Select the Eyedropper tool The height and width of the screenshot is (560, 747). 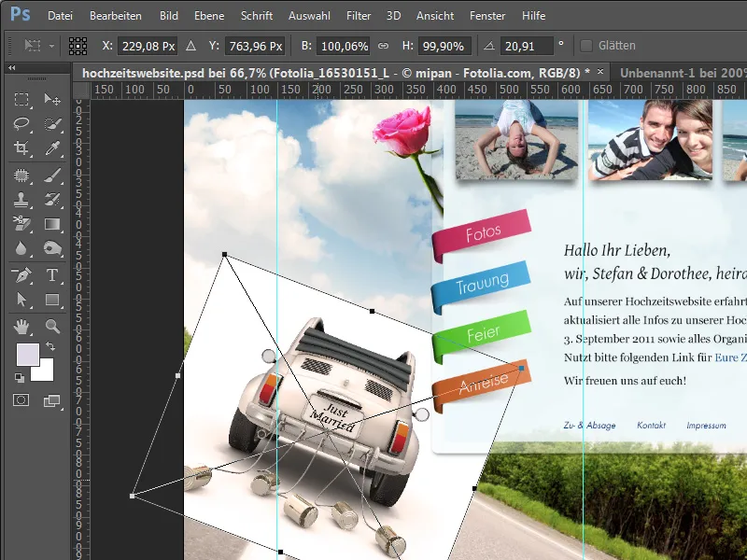[x=52, y=148]
